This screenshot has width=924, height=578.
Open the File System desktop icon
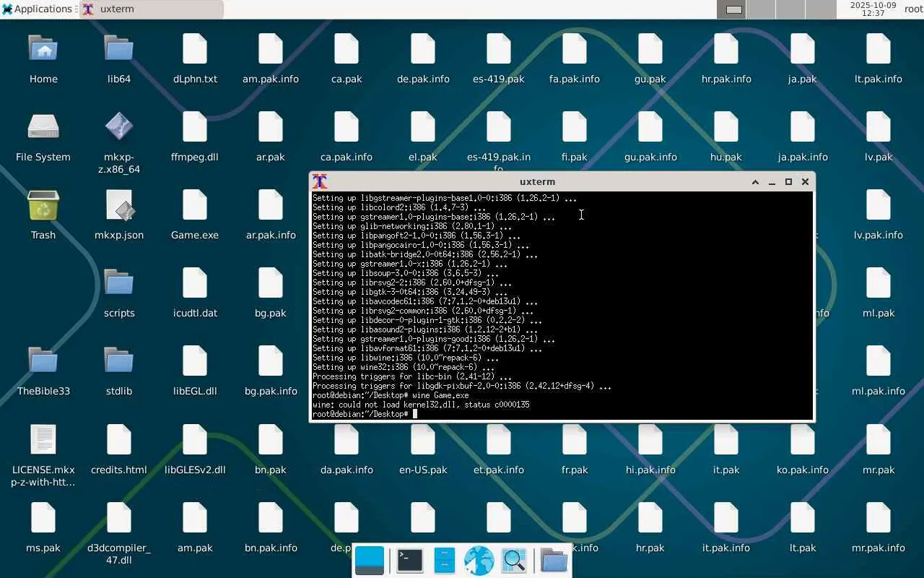click(43, 128)
